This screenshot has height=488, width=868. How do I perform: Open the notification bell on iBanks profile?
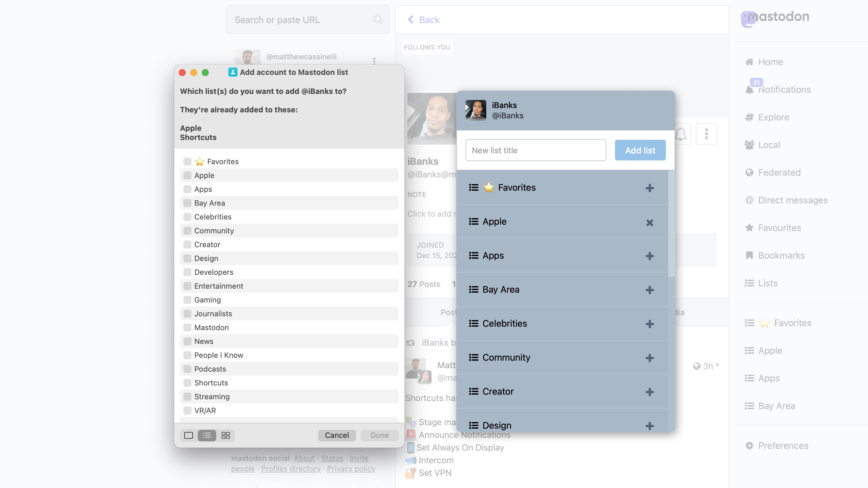(681, 134)
